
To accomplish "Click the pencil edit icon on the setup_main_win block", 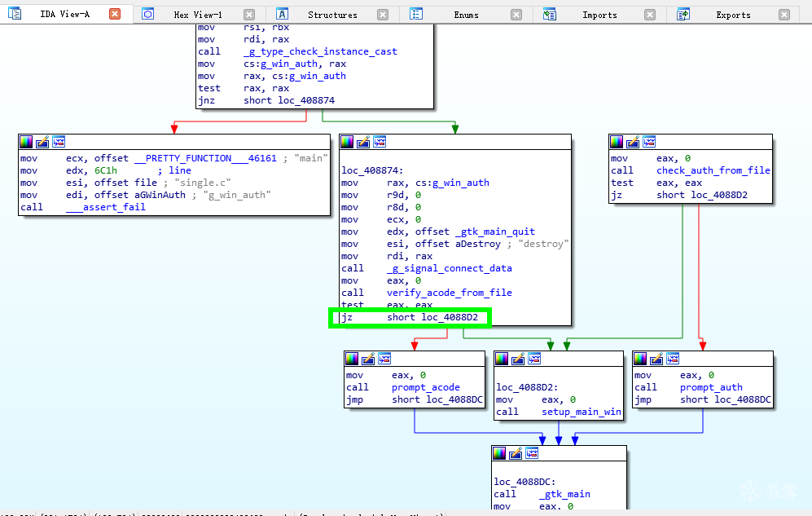I will [518, 358].
